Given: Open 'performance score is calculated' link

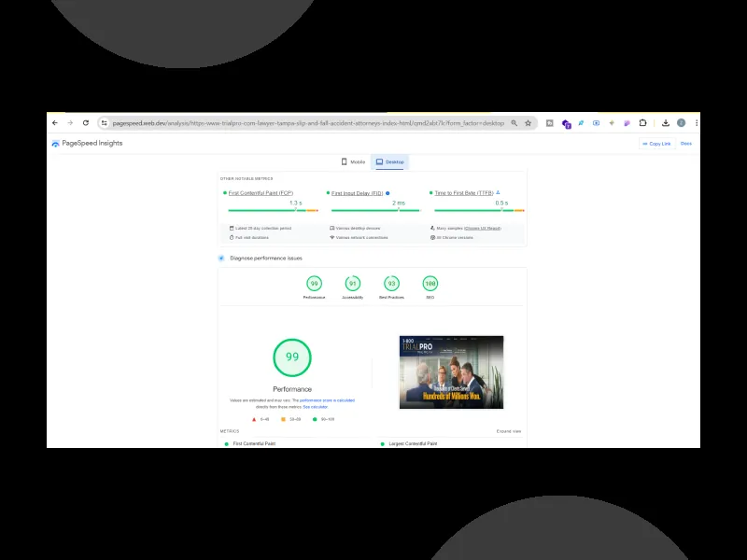Looking at the screenshot, I should click(x=327, y=400).
